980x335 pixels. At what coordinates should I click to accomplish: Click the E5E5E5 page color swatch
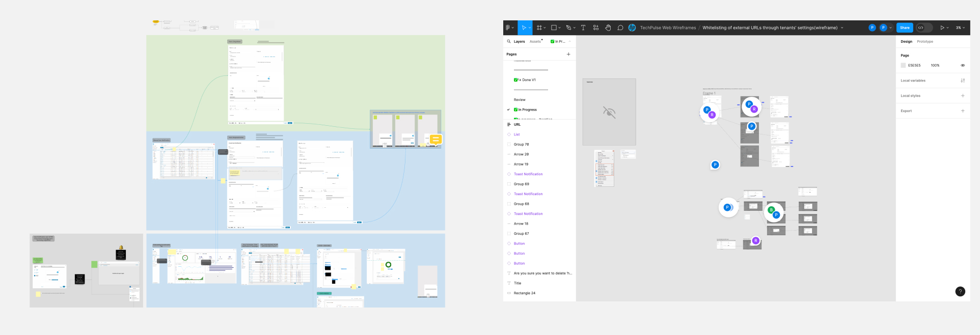pyautogui.click(x=903, y=65)
